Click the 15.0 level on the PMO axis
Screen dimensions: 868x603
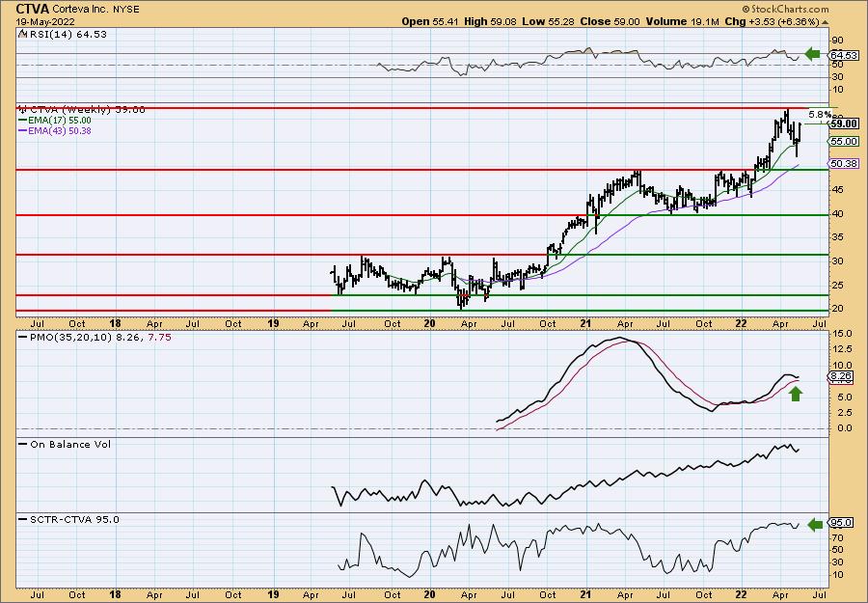pos(841,334)
